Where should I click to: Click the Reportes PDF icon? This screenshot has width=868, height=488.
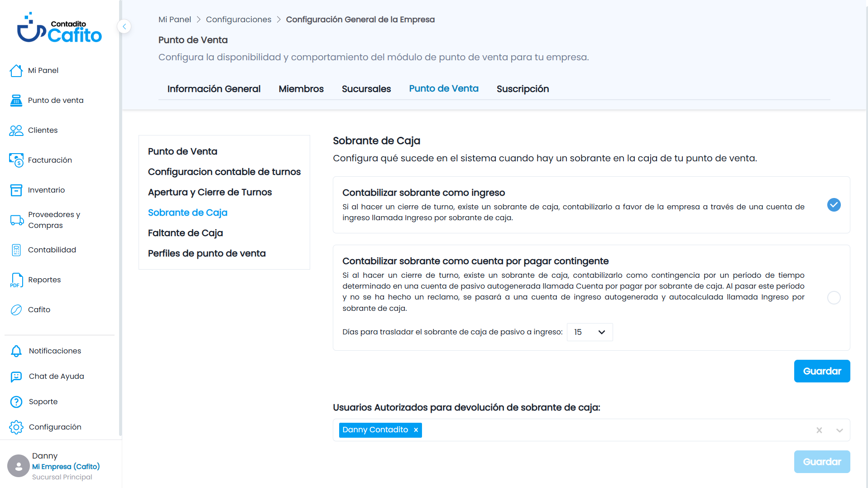[16, 280]
